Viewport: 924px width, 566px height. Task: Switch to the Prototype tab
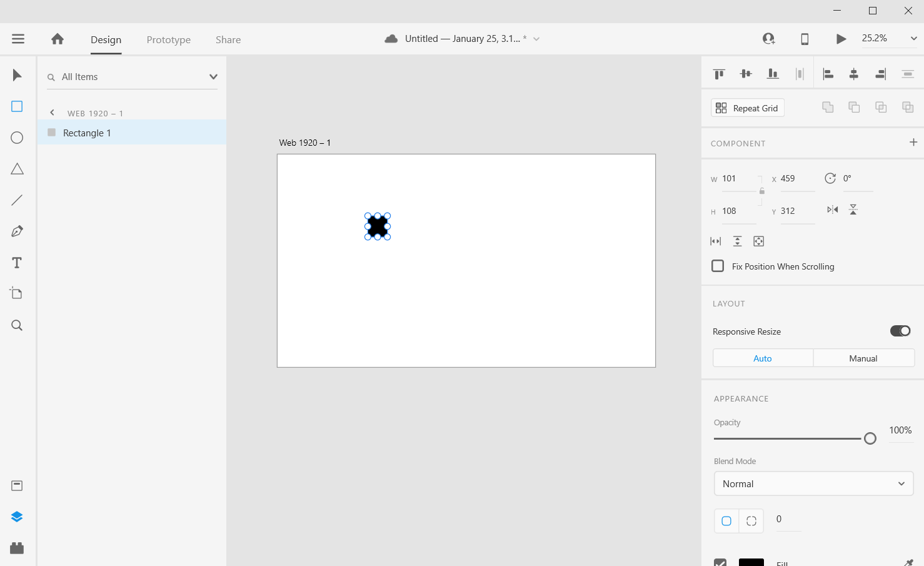click(169, 39)
